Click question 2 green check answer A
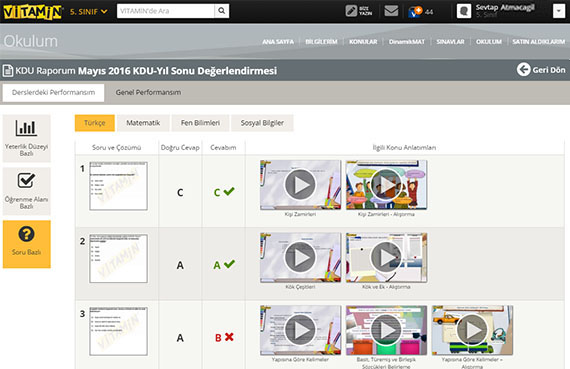This screenshot has height=369, width=570. pos(224,265)
